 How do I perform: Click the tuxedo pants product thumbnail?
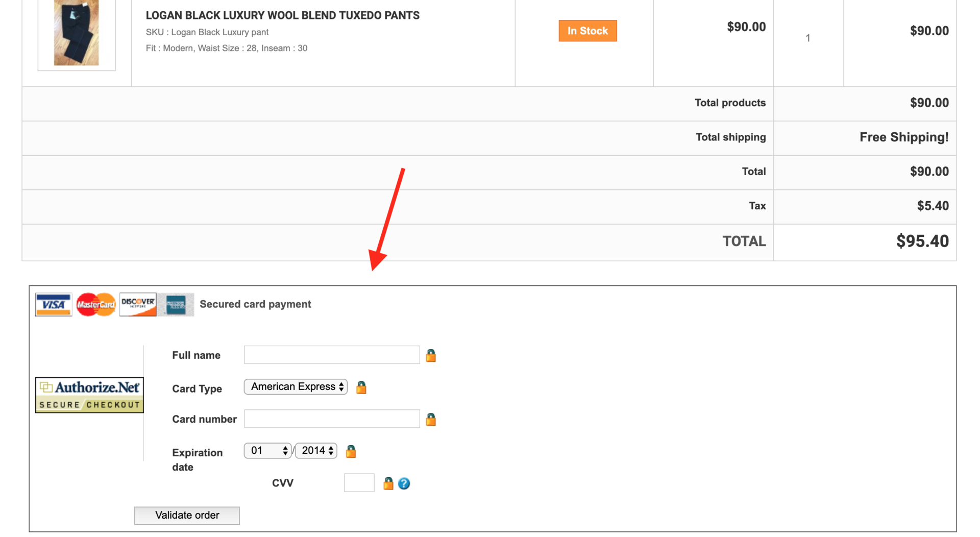coord(77,33)
